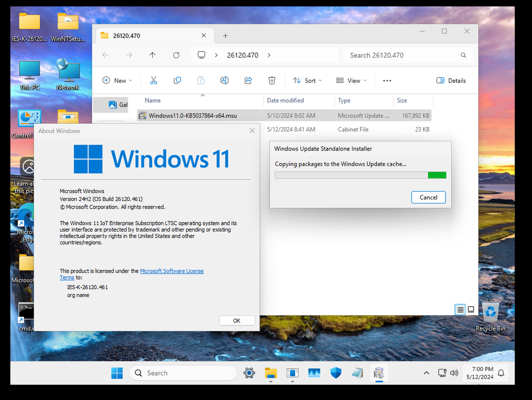Close the About Windows dialog
Screen dimensions: 532x400
[252, 130]
